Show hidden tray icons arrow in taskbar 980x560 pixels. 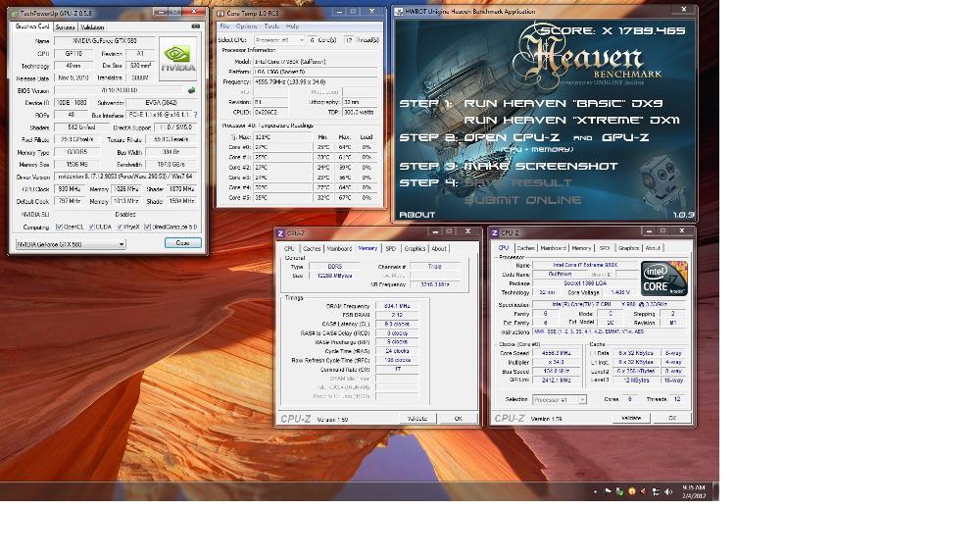pyautogui.click(x=595, y=491)
